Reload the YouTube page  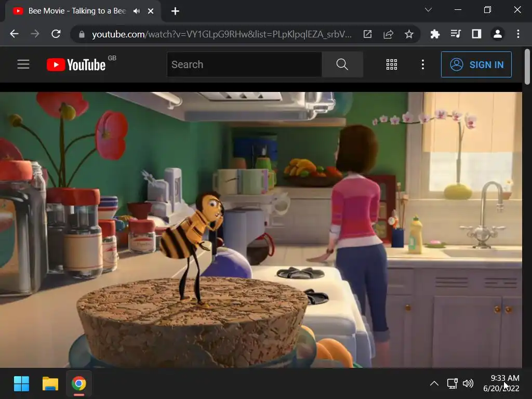click(x=56, y=34)
